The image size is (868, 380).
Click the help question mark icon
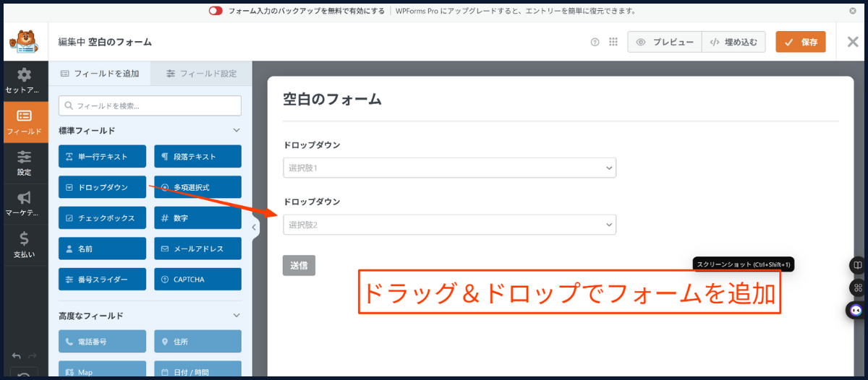(595, 42)
